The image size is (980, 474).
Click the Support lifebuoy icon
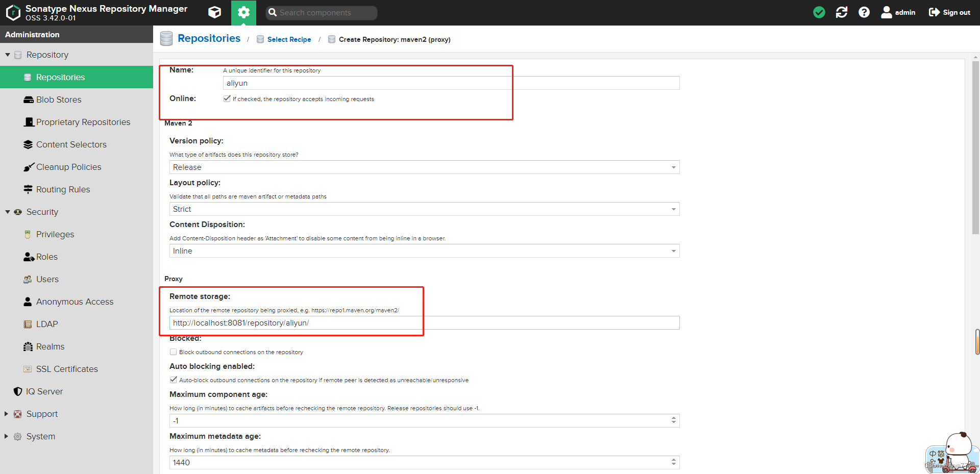[x=18, y=414]
